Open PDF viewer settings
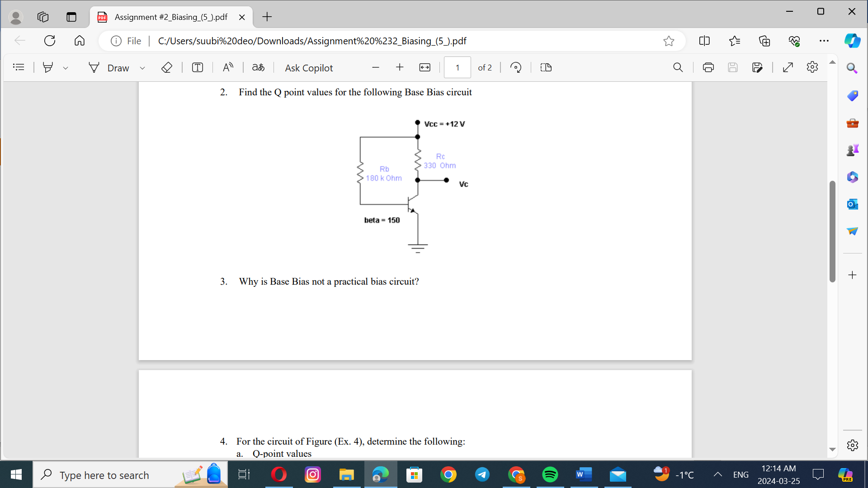Viewport: 868px width, 488px height. (x=812, y=67)
